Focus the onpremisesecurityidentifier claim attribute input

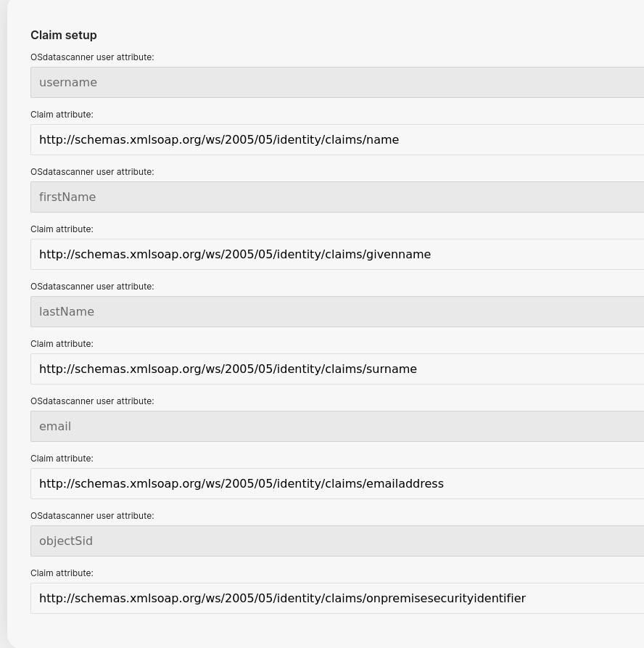pos(337,599)
